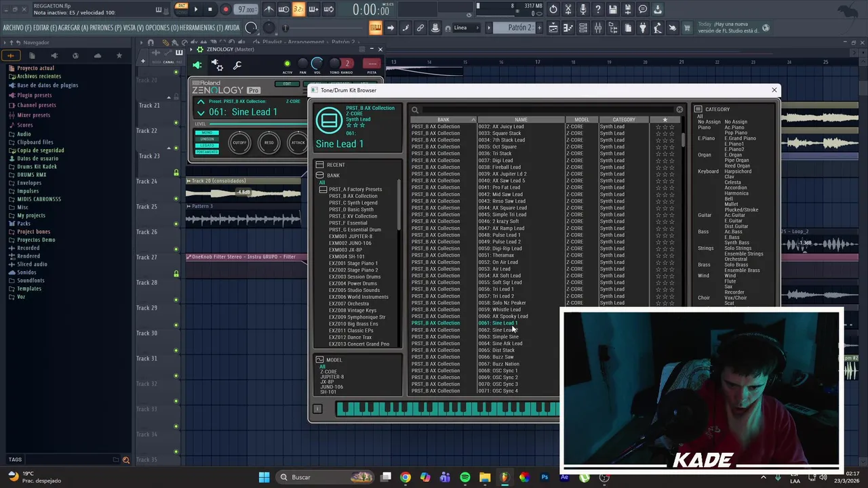
Task: Select EXM001 JUPITER-8 bank
Action: (x=351, y=237)
